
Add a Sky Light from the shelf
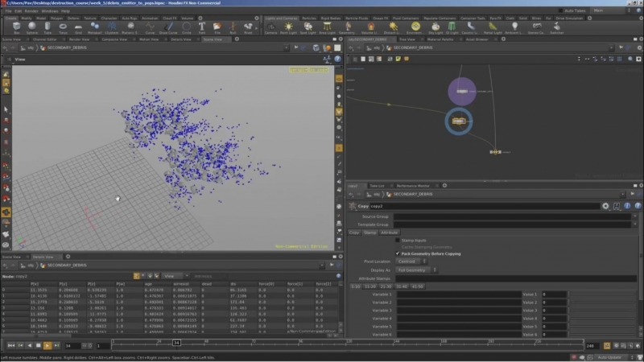[436, 27]
